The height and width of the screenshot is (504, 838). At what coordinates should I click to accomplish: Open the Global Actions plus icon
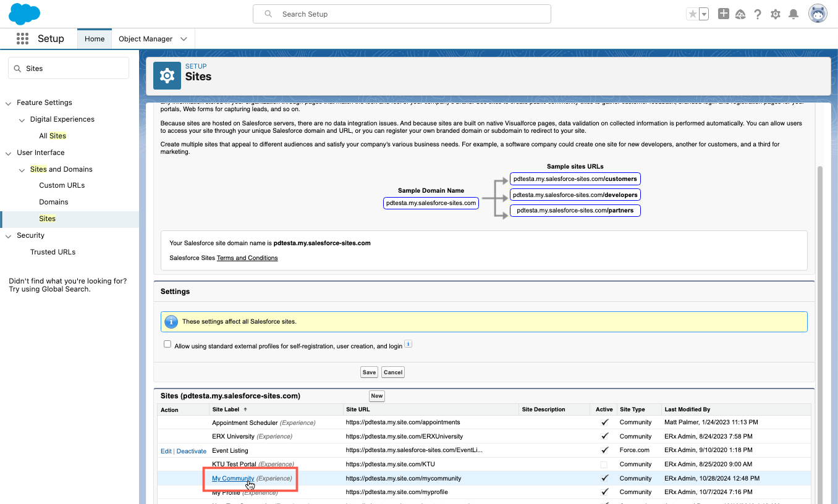click(x=724, y=14)
